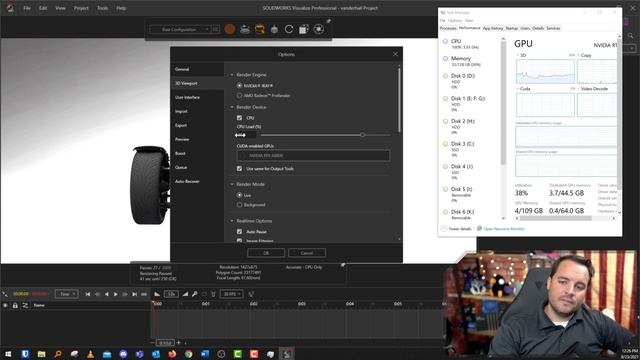Open the Project menu
The image size is (640, 360).
pyautogui.click(x=81, y=8)
